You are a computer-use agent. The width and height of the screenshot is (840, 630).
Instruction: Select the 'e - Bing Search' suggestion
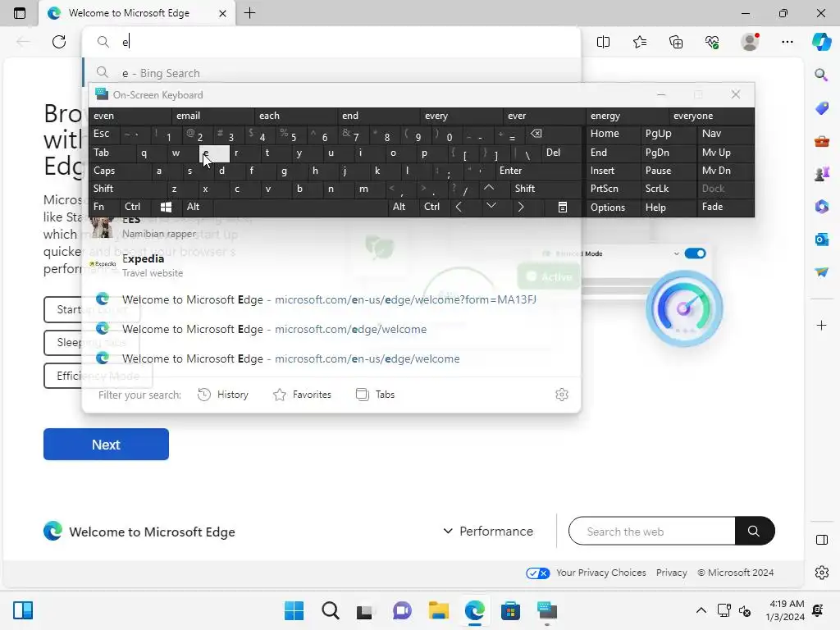331,72
